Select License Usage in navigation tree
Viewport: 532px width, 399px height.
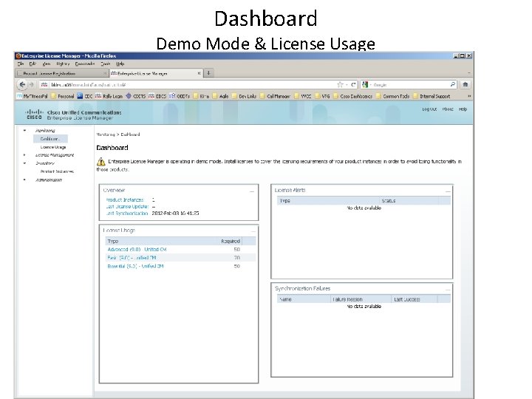[53, 147]
